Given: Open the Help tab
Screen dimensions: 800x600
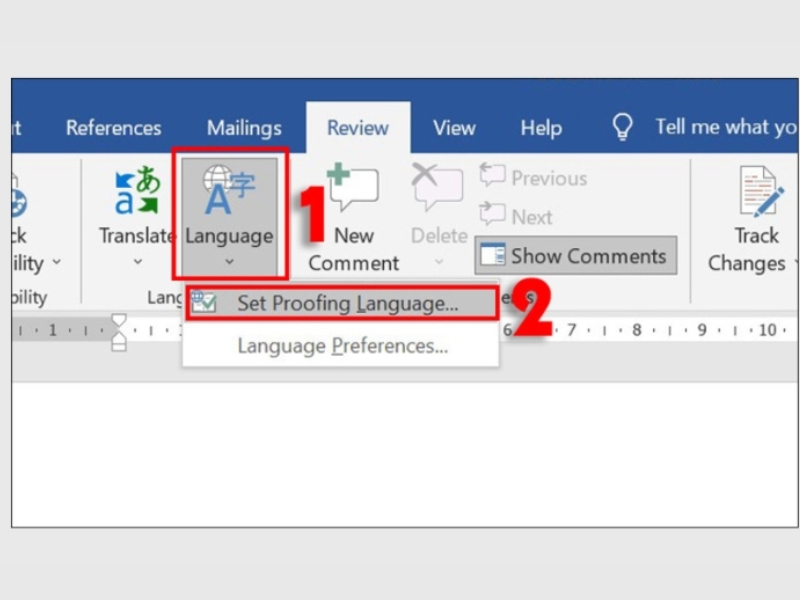Looking at the screenshot, I should tap(541, 128).
